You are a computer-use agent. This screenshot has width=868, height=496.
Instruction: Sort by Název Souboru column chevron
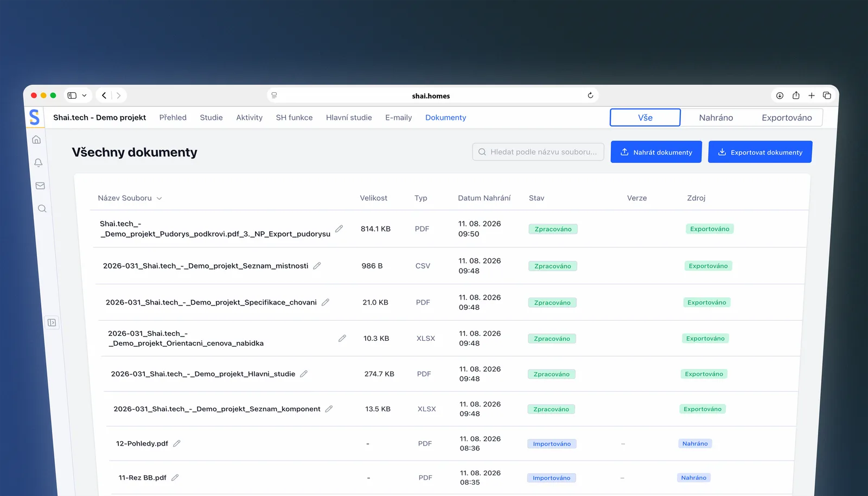pyautogui.click(x=159, y=199)
